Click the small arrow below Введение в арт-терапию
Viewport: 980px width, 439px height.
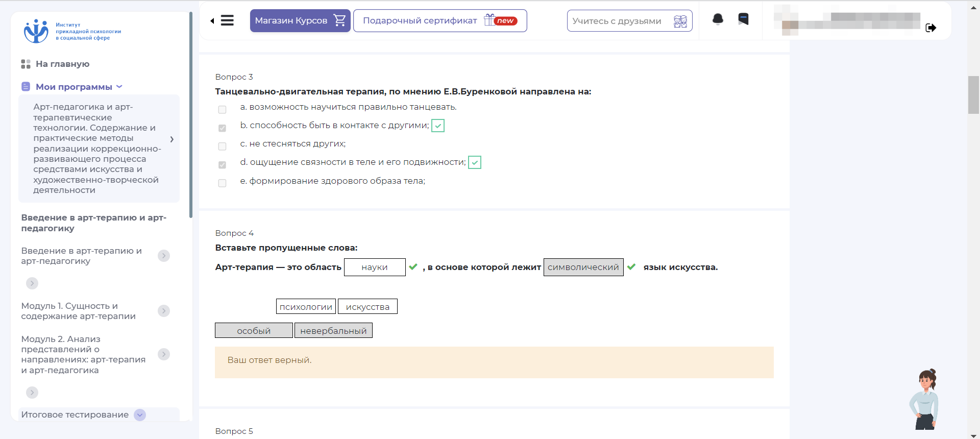[x=32, y=283]
